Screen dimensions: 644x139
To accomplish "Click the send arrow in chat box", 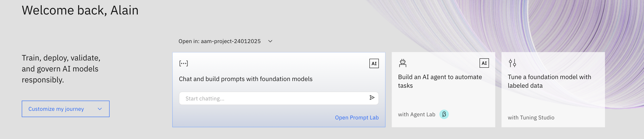I will pos(372,97).
